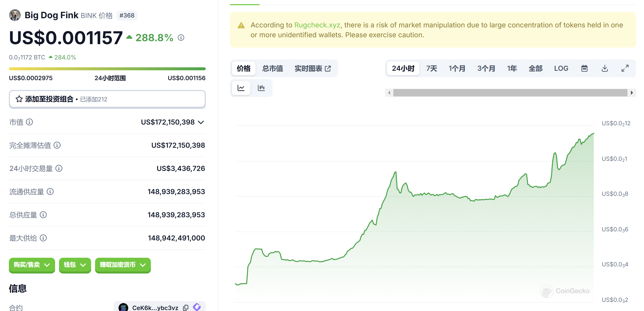Click the right arrow of chart scrollbar
Image resolution: width=644 pixels, height=311 pixels.
[x=632, y=93]
